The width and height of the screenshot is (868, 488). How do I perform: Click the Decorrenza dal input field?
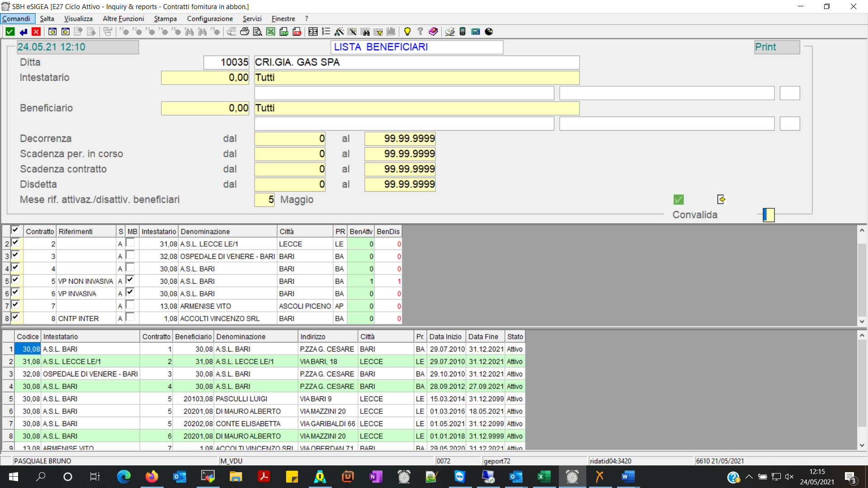pos(289,139)
